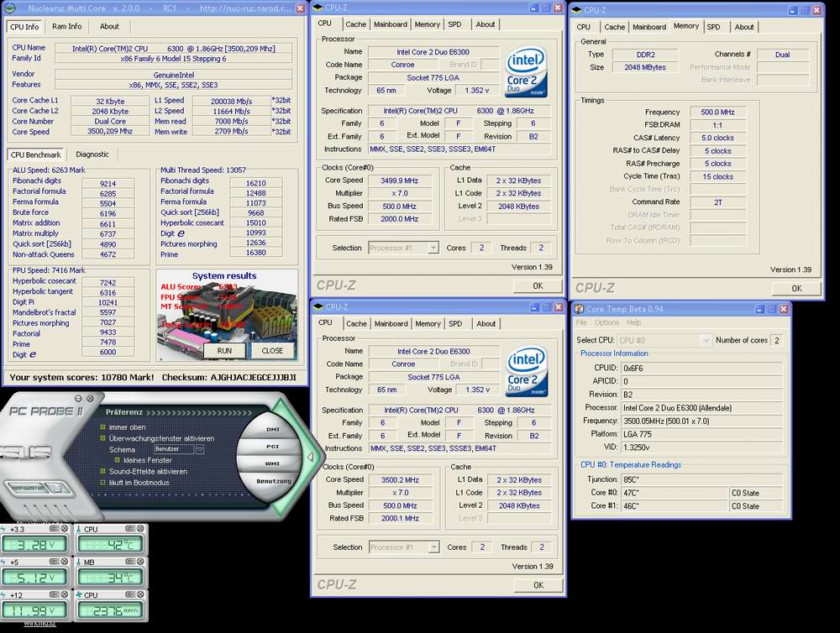Viewport: 840px width, 633px height.
Task: Open settings icon on CPU temperature 42°C monitor
Action: pyautogui.click(x=129, y=529)
